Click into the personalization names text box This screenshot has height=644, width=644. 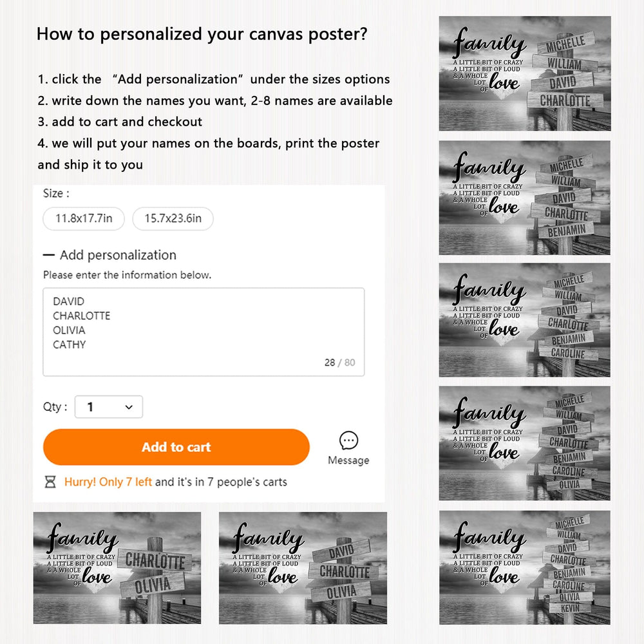point(204,332)
